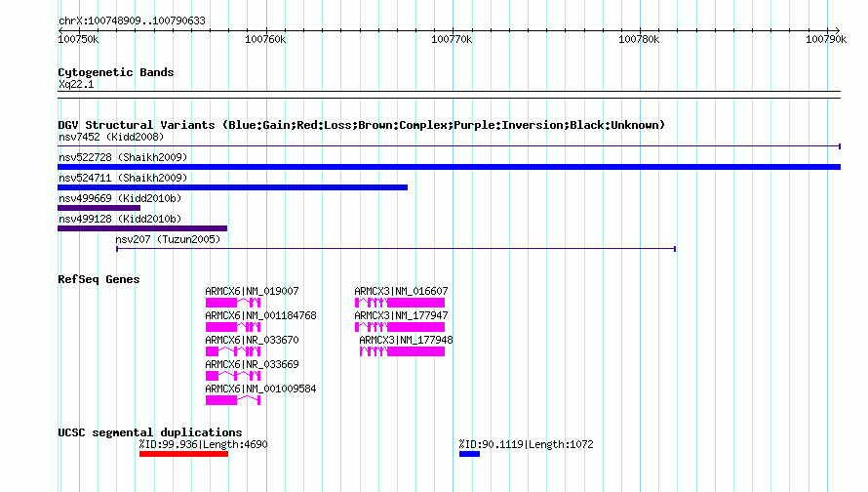Screen dimensions: 868x492
Task: Click the nsv499669 (Kidd2010b) label
Action: point(120,198)
